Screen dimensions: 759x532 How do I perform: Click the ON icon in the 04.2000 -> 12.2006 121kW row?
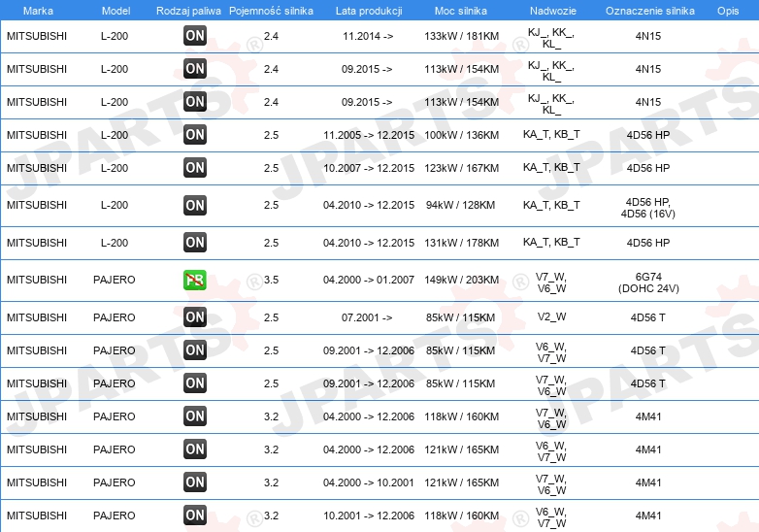[194, 449]
